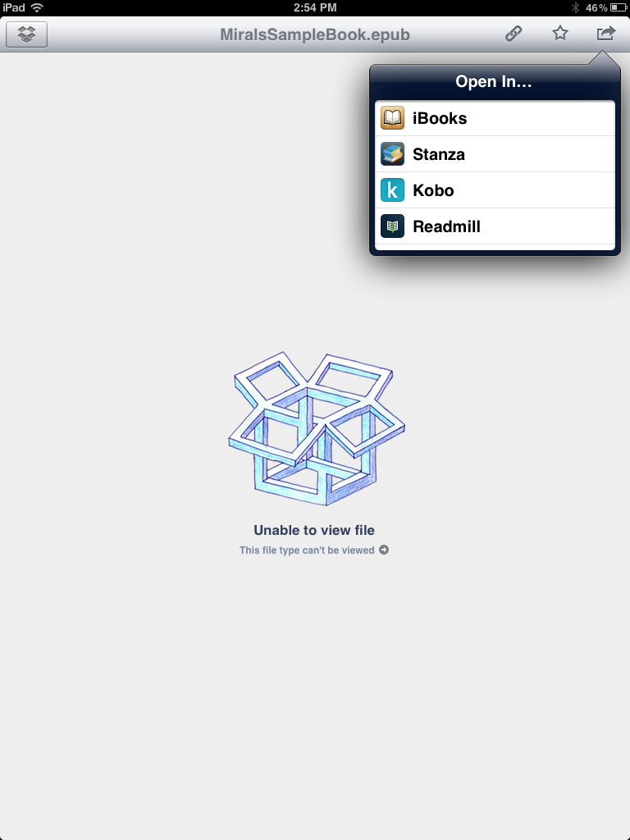The width and height of the screenshot is (630, 840).
Task: Tap the 2:54 PM clock
Action: [x=315, y=7]
